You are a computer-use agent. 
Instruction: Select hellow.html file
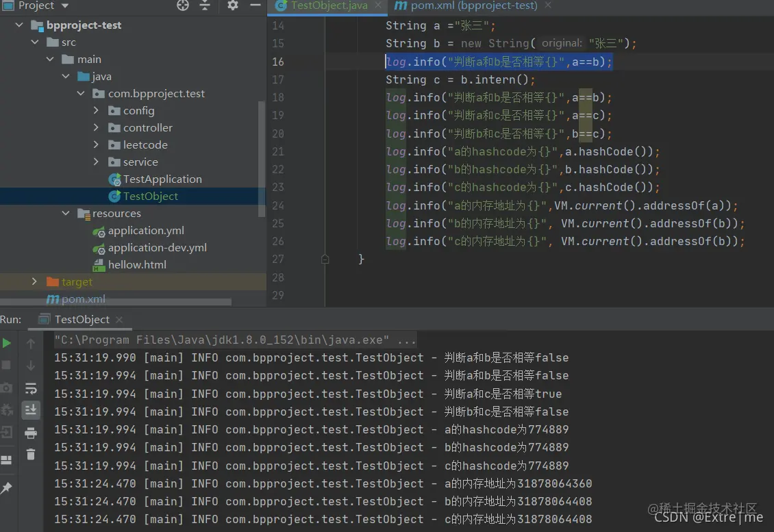coord(137,264)
